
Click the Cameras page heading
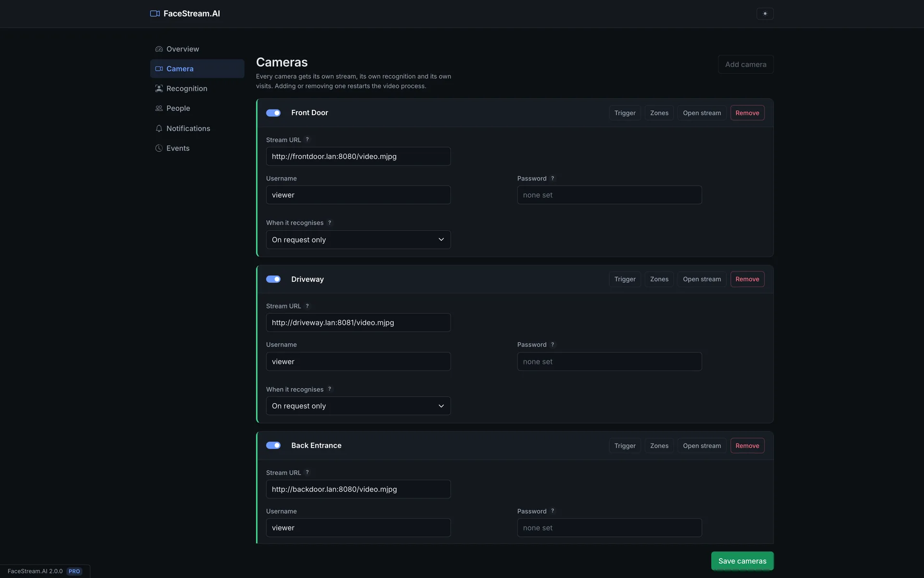[x=282, y=62]
